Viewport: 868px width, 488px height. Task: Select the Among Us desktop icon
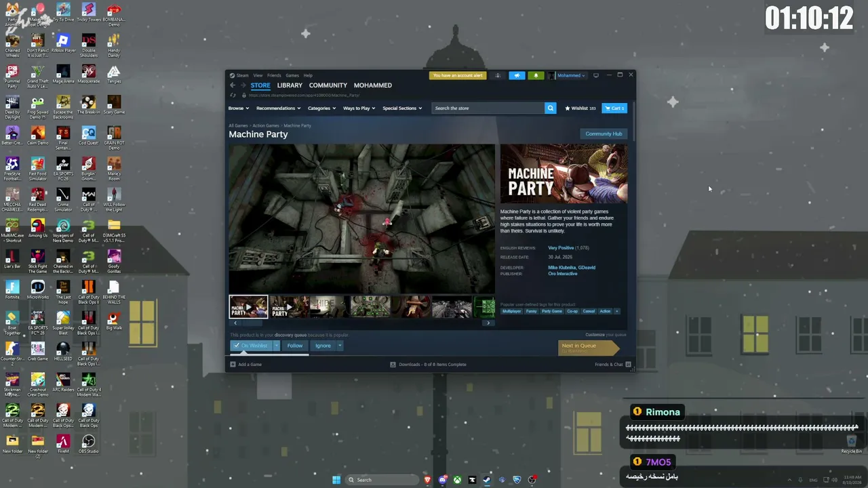(37, 228)
